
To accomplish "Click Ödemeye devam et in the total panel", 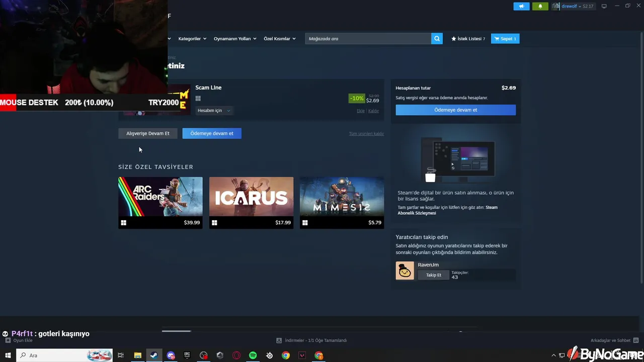I will click(x=456, y=110).
